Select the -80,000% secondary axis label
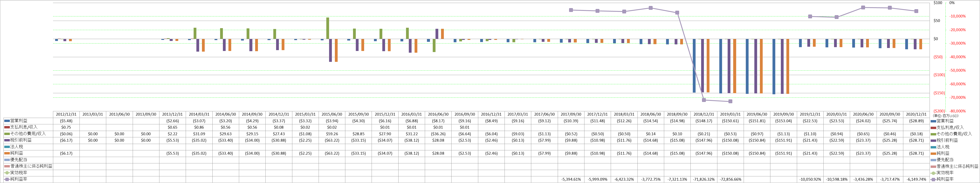 pyautogui.click(x=957, y=111)
